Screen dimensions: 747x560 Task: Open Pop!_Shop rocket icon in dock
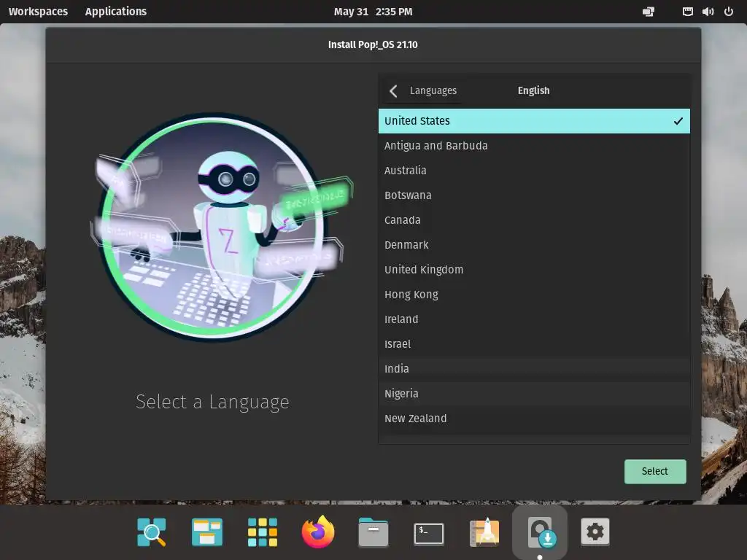point(484,532)
